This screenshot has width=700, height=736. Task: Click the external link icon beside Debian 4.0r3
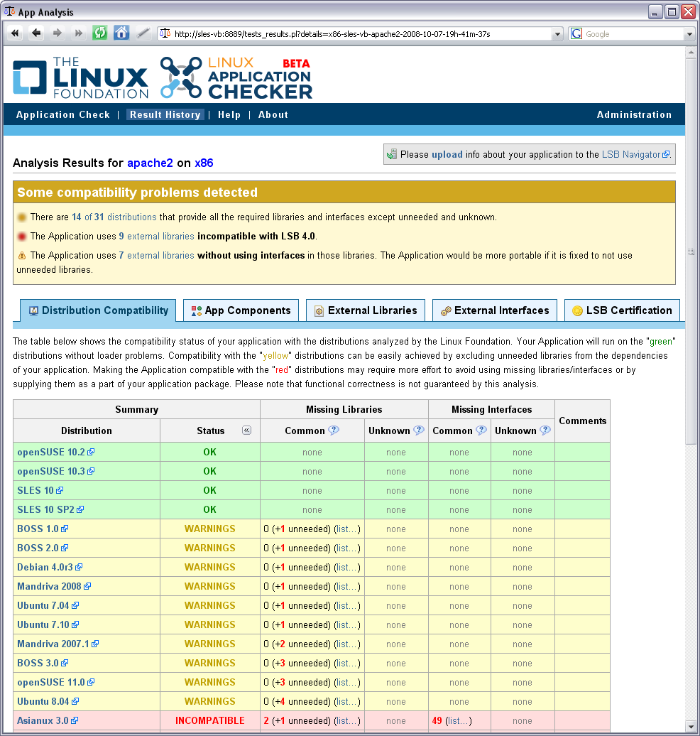pyautogui.click(x=79, y=567)
